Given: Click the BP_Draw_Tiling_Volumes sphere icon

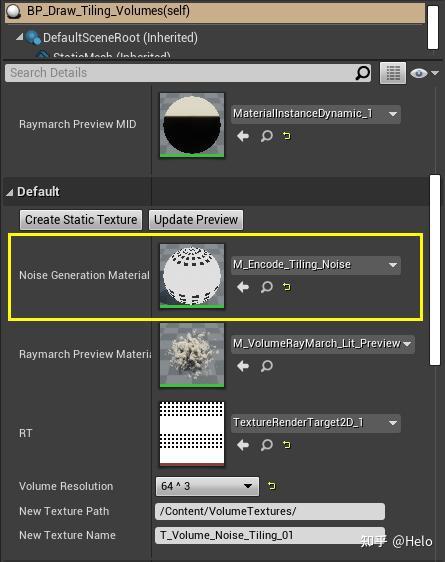Looking at the screenshot, I should 14,11.
